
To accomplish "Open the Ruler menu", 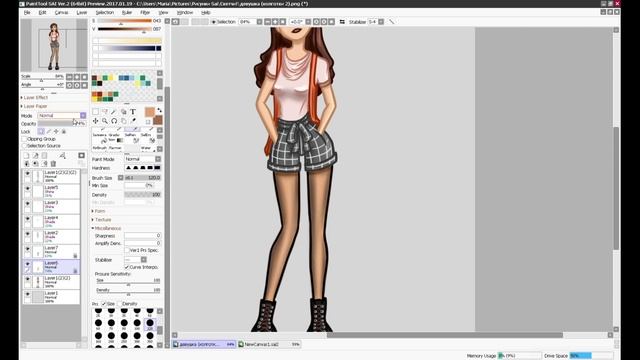I will click(x=127, y=13).
